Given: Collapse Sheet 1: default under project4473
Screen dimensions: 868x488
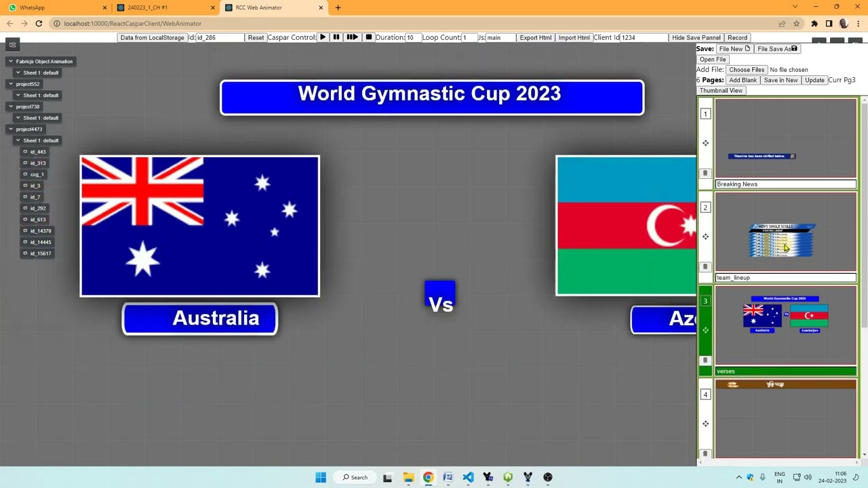Looking at the screenshot, I should coord(18,140).
